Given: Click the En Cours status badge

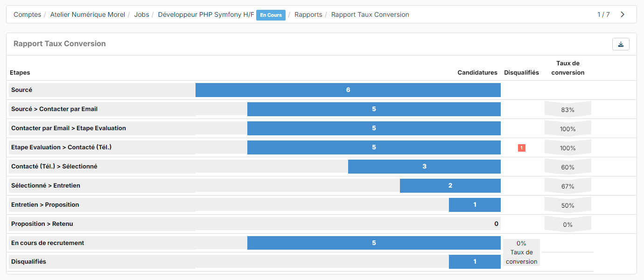Looking at the screenshot, I should [x=271, y=15].
